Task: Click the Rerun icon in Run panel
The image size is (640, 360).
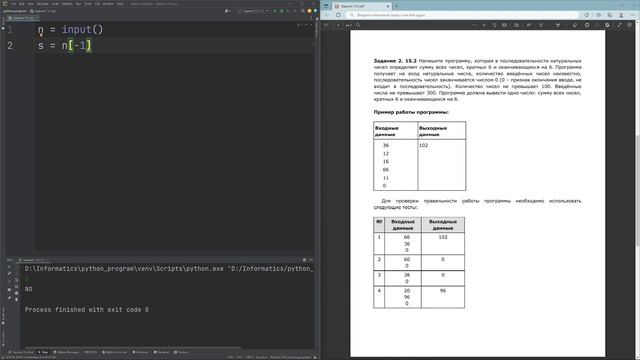Action: [x=9, y=267]
